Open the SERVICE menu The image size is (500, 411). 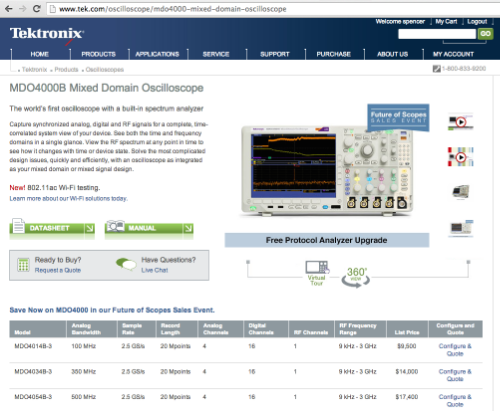tap(216, 54)
